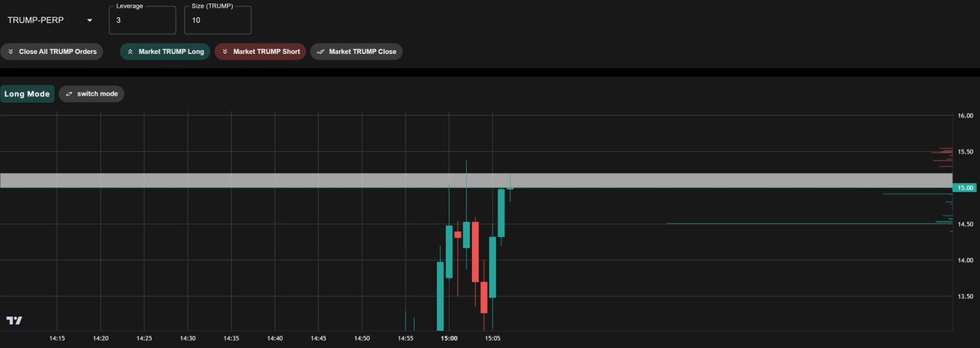Click the 15:05 time axis label
Viewport: 980px width, 348px height.
point(492,337)
